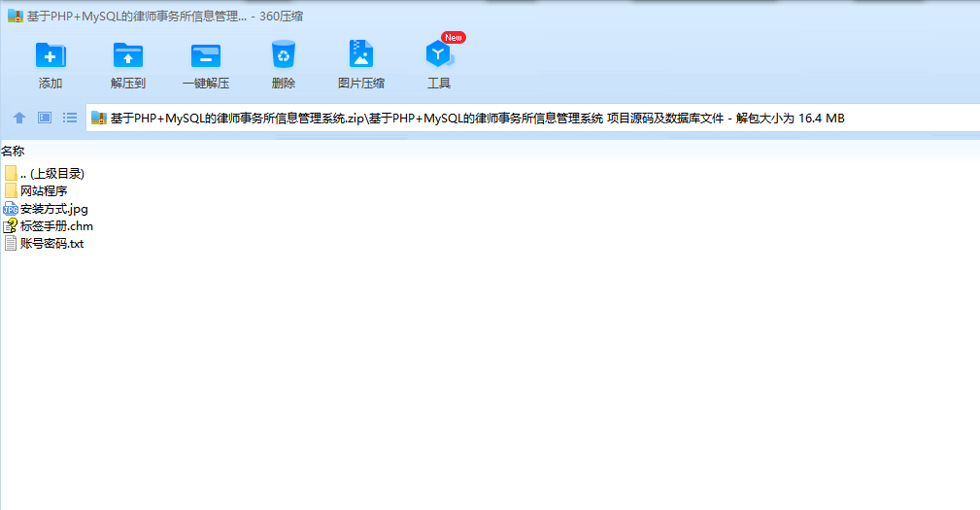
Task: Select the file 账号密码.txt
Action: (44, 243)
